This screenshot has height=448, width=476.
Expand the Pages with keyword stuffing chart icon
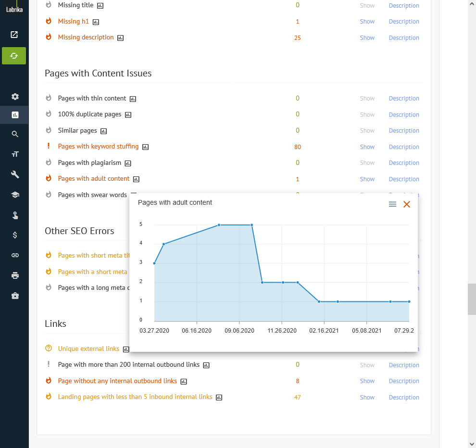coord(145,147)
